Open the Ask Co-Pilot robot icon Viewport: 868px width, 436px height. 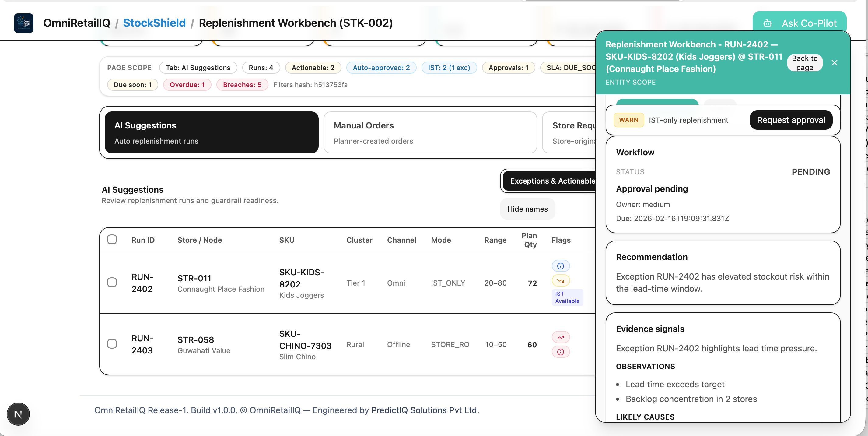click(768, 23)
